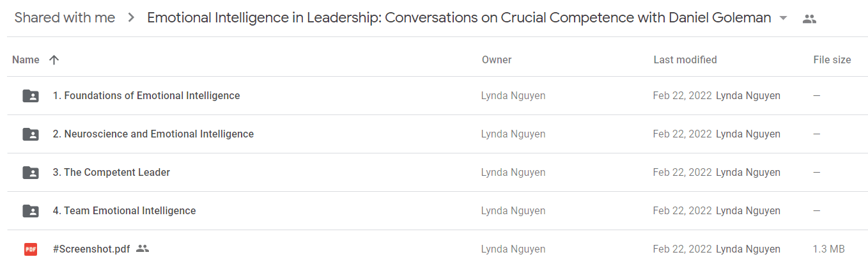The width and height of the screenshot is (868, 266).
Task: Click the shared people icon beside the folder title
Action: [809, 19]
